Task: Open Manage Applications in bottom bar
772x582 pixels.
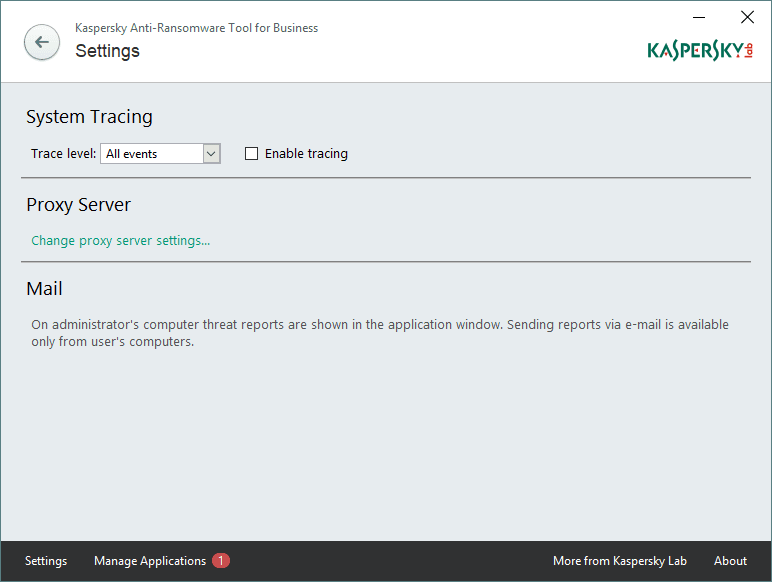Action: pyautogui.click(x=150, y=561)
